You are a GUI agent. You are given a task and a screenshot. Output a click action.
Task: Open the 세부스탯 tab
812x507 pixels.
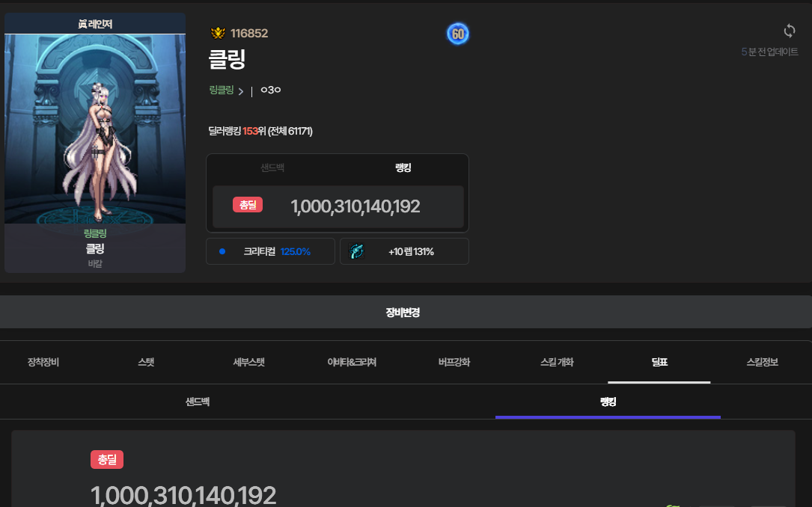[x=248, y=363]
